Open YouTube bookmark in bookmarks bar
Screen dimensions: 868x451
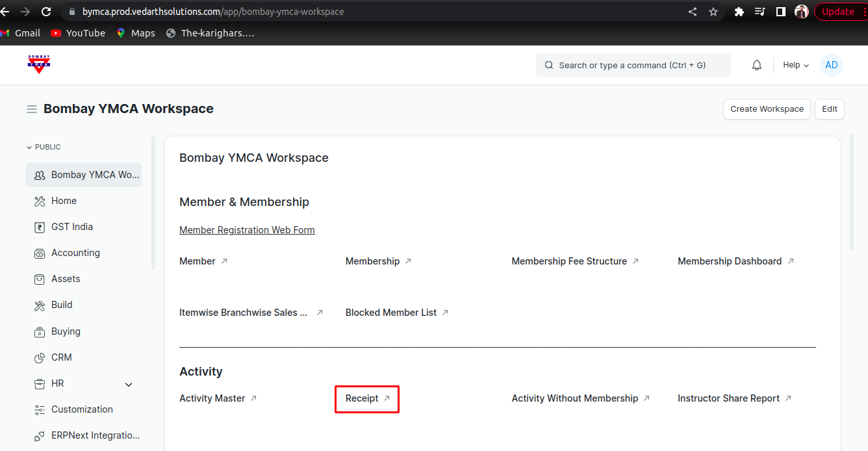coord(78,33)
